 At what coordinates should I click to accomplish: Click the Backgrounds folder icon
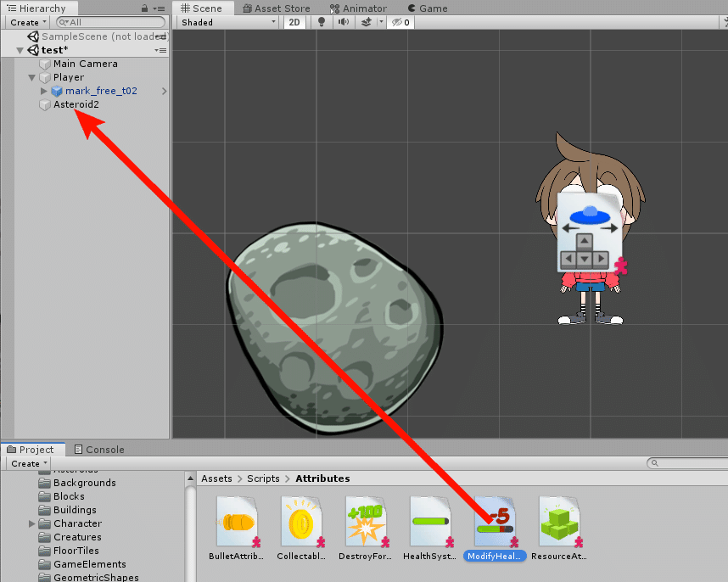(x=45, y=483)
